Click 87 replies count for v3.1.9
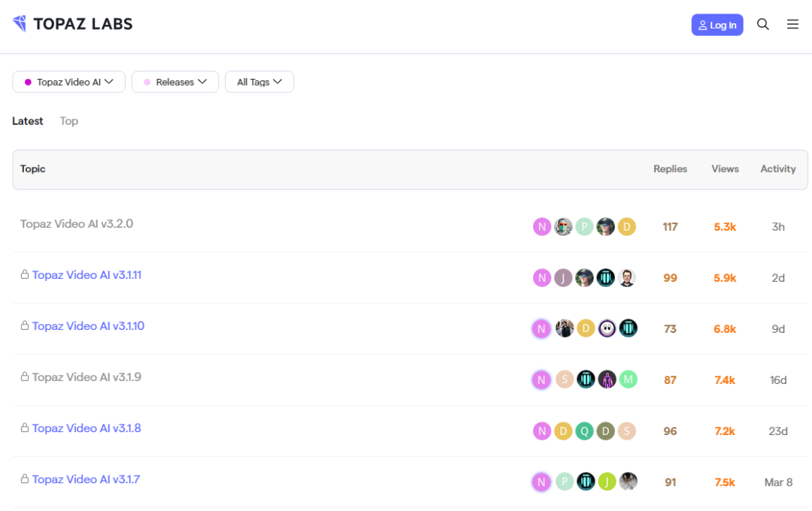This screenshot has height=511, width=812. [x=670, y=380]
